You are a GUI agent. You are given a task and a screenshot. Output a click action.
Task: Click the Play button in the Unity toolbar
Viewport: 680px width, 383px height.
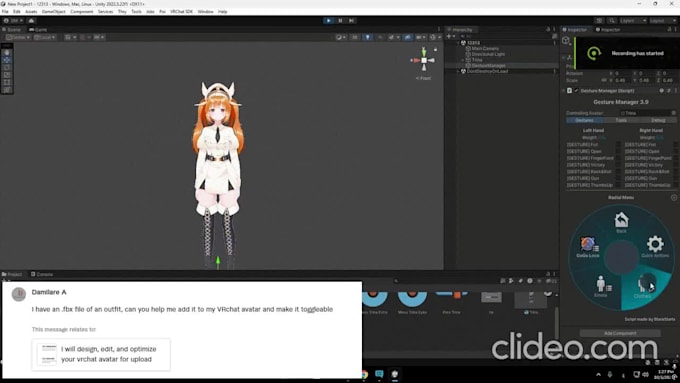328,20
